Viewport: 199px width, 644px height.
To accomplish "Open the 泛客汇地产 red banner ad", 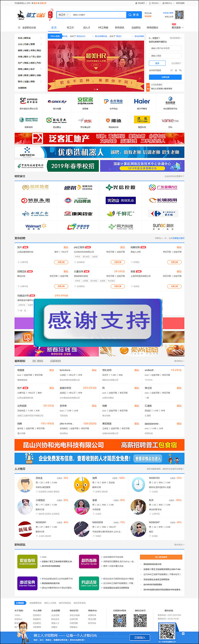I will (99, 139).
